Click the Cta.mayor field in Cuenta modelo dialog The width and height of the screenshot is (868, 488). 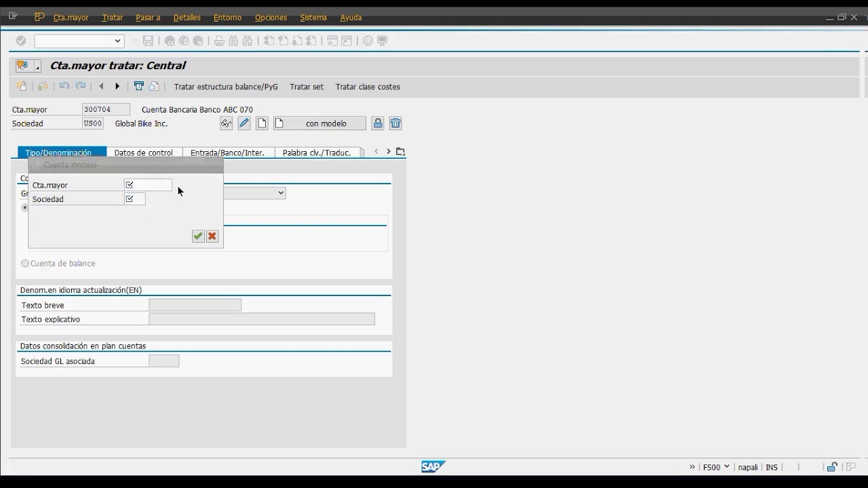tap(148, 185)
